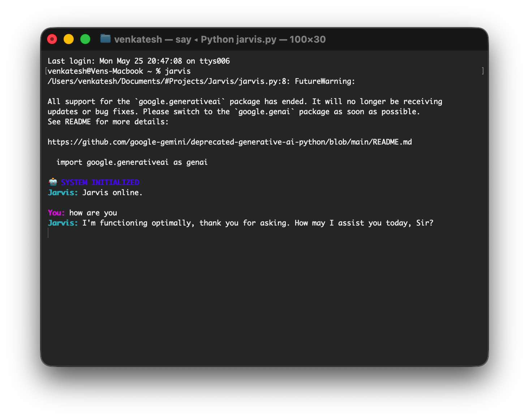Click the 'All support for the `google.generativeai`' line

(x=245, y=102)
